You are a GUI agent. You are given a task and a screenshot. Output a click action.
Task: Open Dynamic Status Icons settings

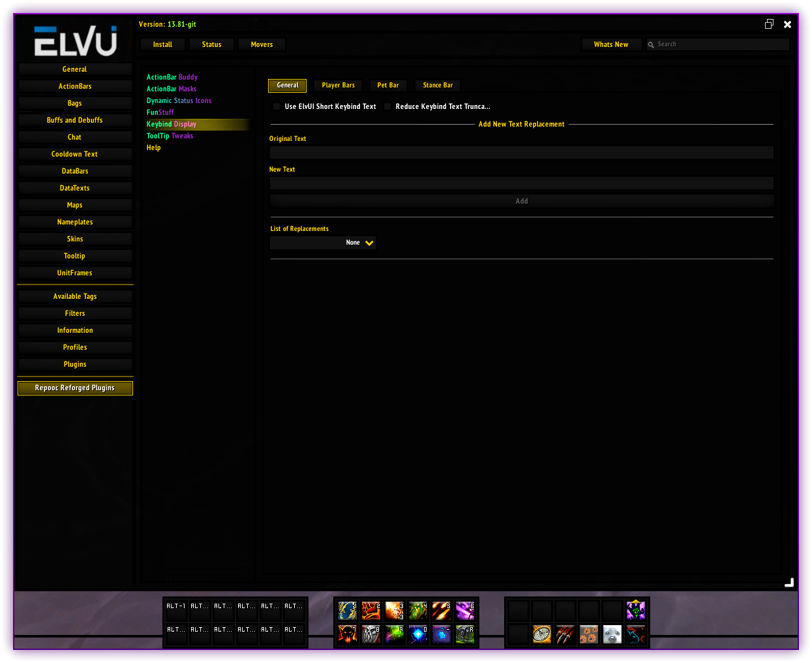179,100
